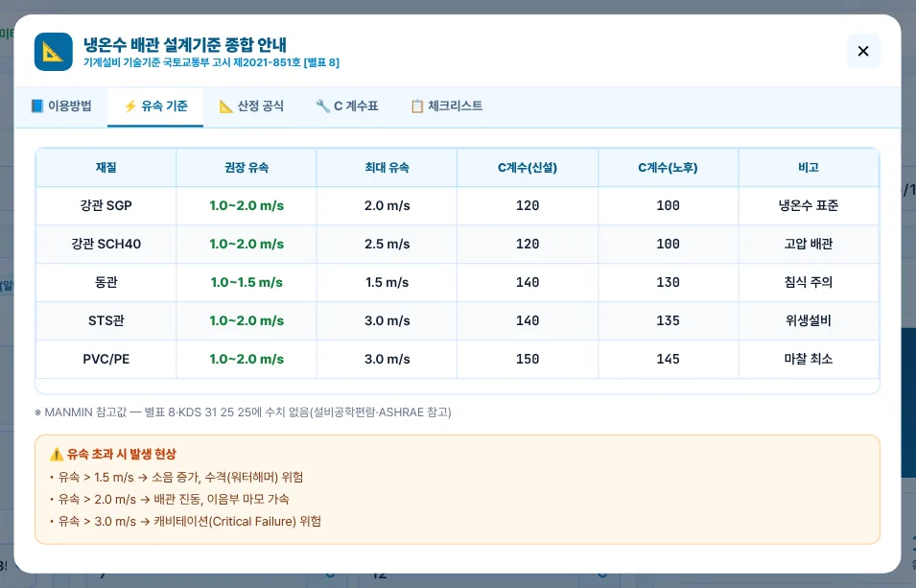Open the C 계수표 tab
The width and height of the screenshot is (916, 588).
click(x=347, y=106)
